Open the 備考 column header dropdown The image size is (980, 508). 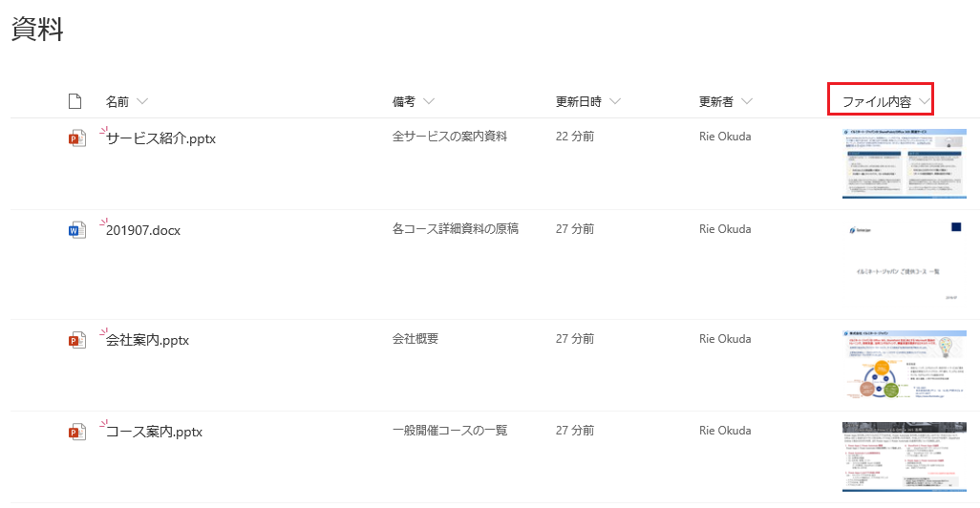point(429,101)
